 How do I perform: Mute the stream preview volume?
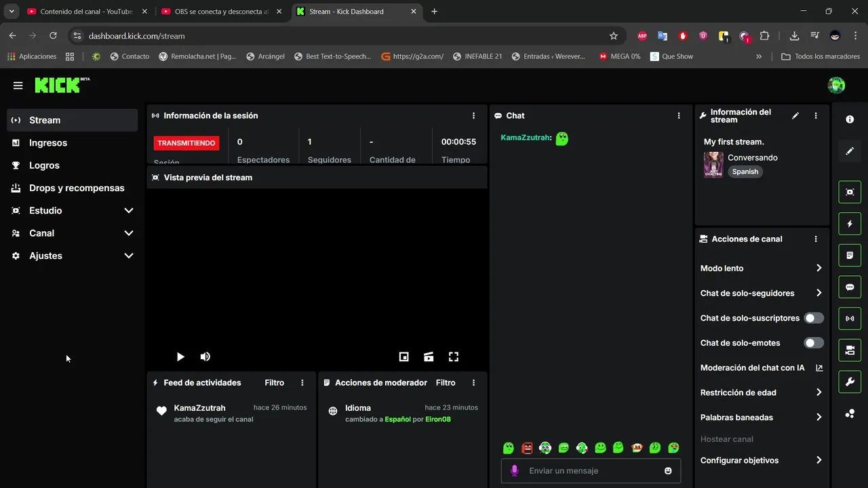coord(205,357)
